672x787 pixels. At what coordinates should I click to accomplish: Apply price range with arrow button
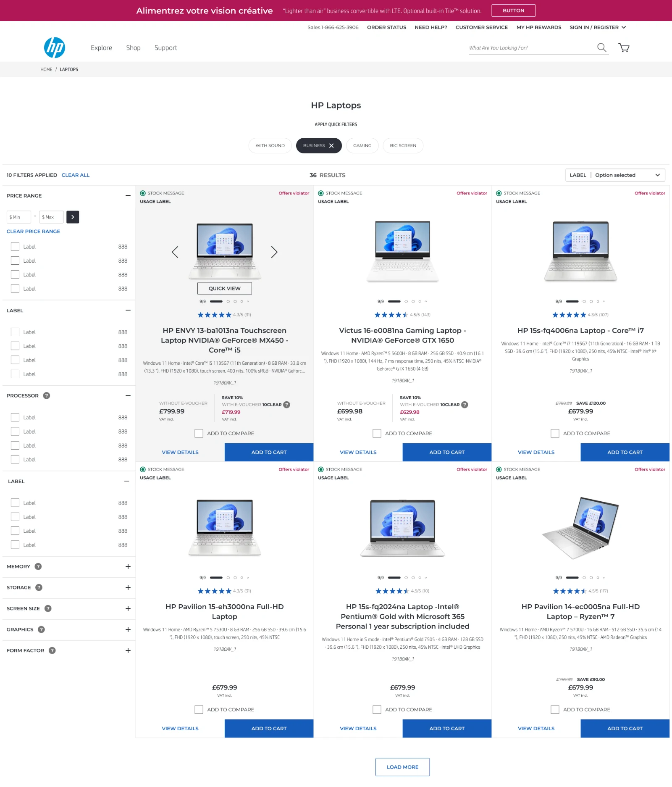73,217
